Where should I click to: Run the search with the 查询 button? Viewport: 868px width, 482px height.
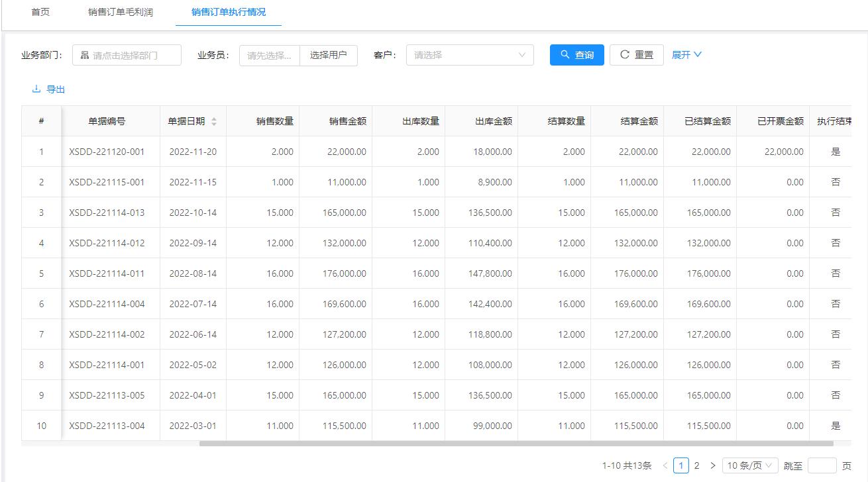576,55
